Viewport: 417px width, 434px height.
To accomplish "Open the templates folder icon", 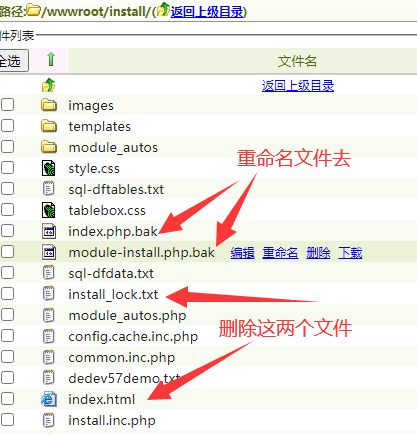I will pos(49,126).
